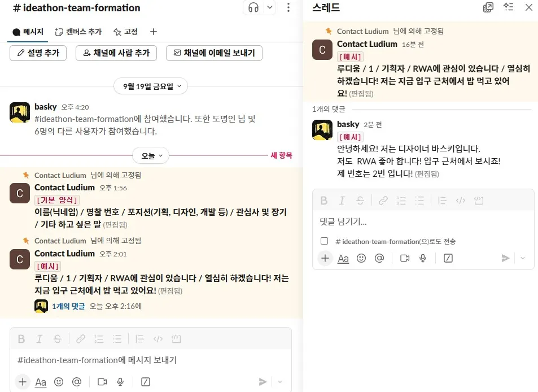Viewport: 538px width, 392px height.
Task: Open thread in new window icon
Action: point(488,7)
